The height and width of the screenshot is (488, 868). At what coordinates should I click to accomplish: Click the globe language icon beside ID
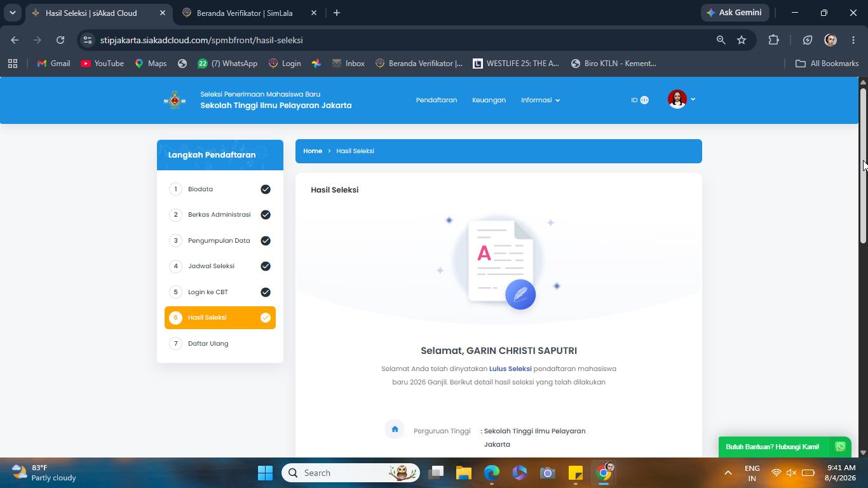[644, 100]
